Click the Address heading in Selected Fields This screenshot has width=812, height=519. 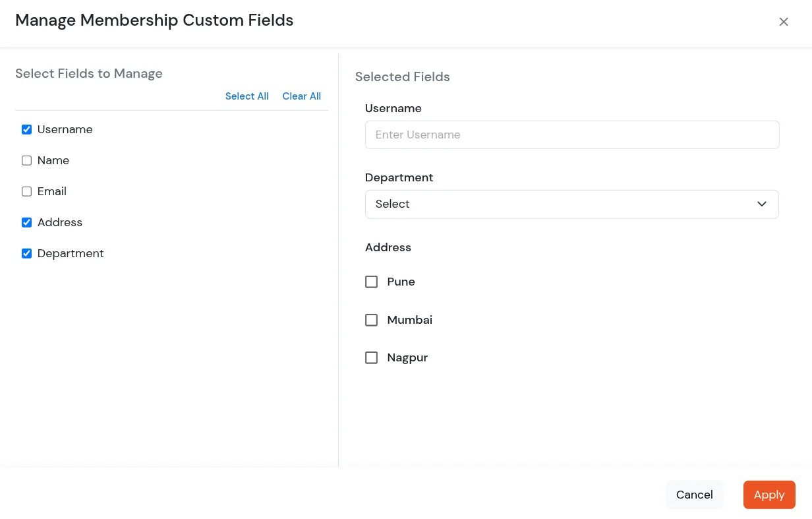pos(388,247)
